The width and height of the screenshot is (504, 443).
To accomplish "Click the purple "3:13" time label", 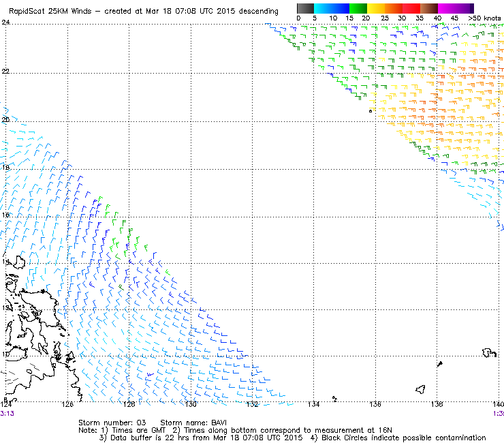I will click(7, 414).
